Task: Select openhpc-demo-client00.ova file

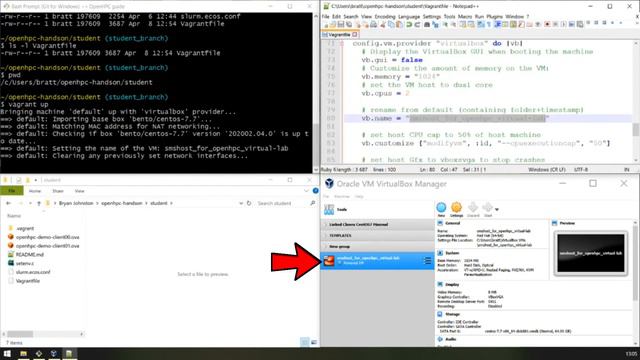Action: click(47, 237)
